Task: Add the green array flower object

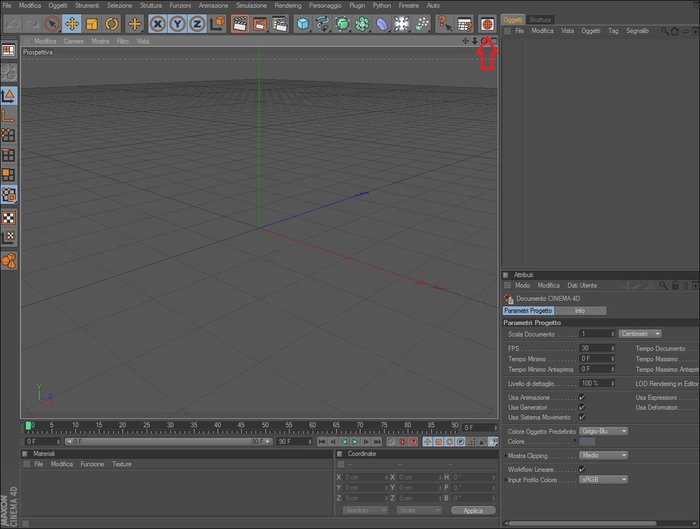Action: coord(362,24)
